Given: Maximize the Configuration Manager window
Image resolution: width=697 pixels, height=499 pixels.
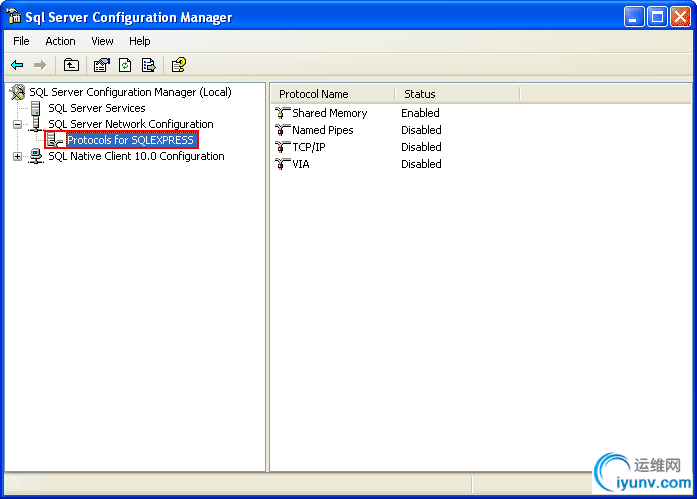Looking at the screenshot, I should coord(657,17).
